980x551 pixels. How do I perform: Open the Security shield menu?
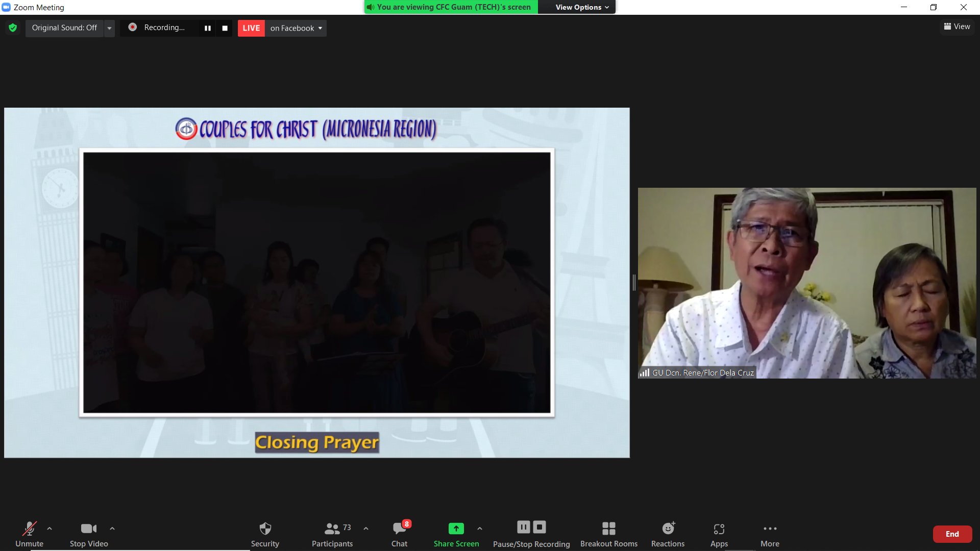coord(265,534)
